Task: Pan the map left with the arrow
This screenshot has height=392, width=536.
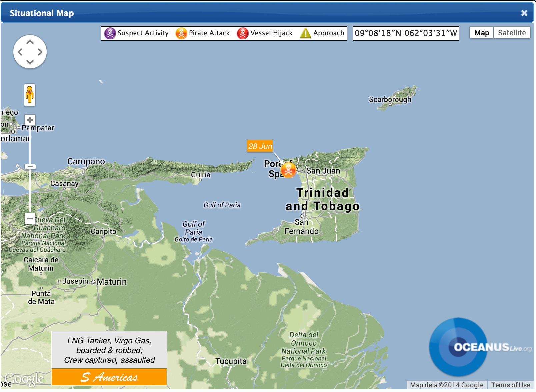Action: (20, 52)
